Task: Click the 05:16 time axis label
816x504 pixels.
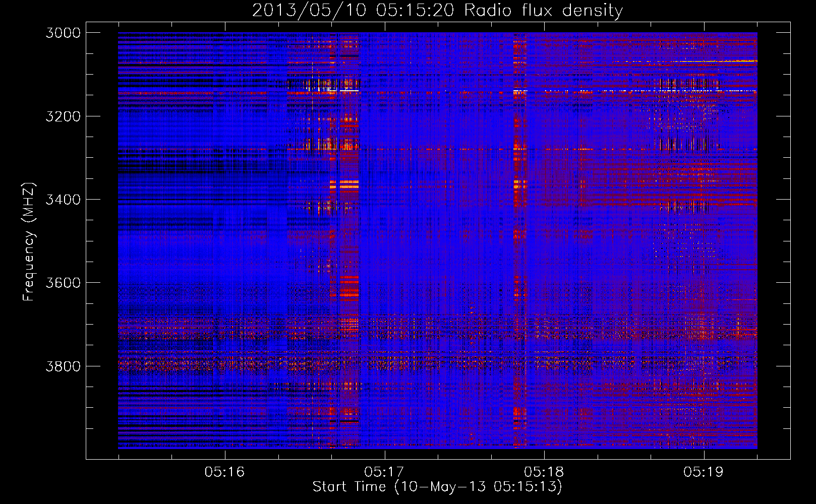Action: pyautogui.click(x=224, y=472)
